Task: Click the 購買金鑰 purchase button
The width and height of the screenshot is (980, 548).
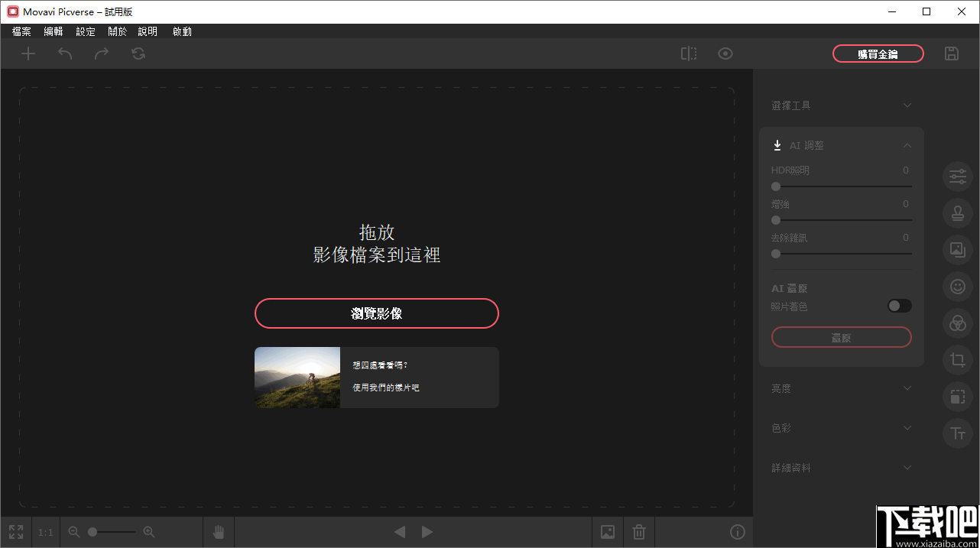Action: click(878, 54)
